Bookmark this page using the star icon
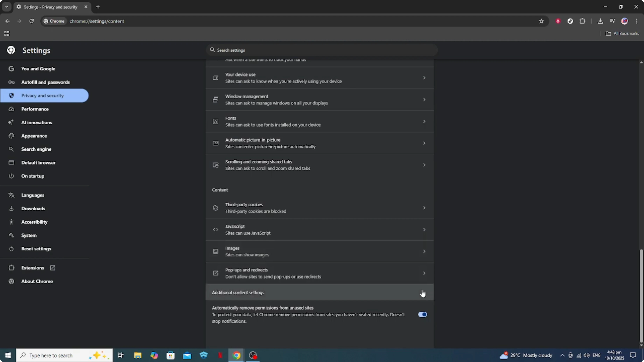644x362 pixels. pyautogui.click(x=541, y=21)
